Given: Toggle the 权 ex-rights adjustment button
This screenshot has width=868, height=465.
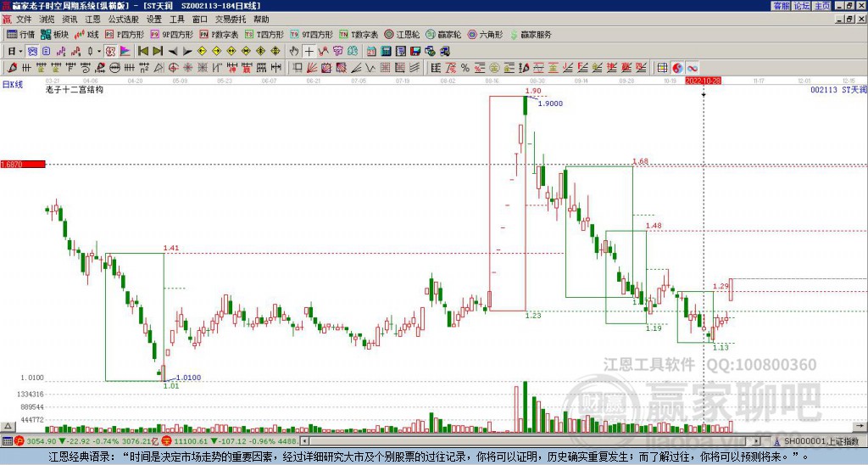Looking at the screenshot, I should pos(110,51).
